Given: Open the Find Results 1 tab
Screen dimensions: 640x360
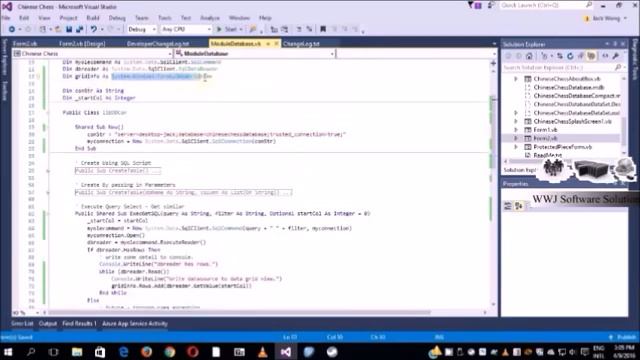Looking at the screenshot, I should tap(79, 324).
